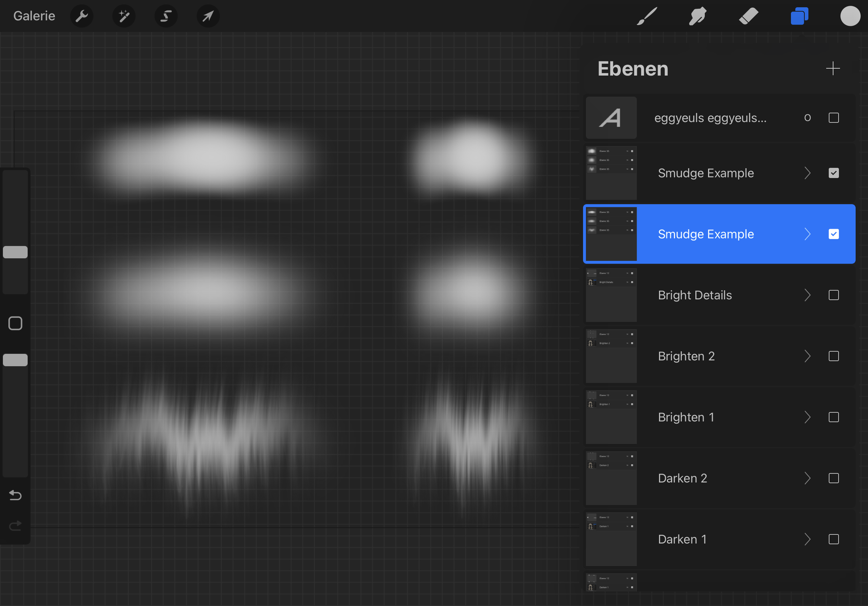Close the Layers panel via its toolbar icon
The height and width of the screenshot is (606, 868).
click(799, 16)
